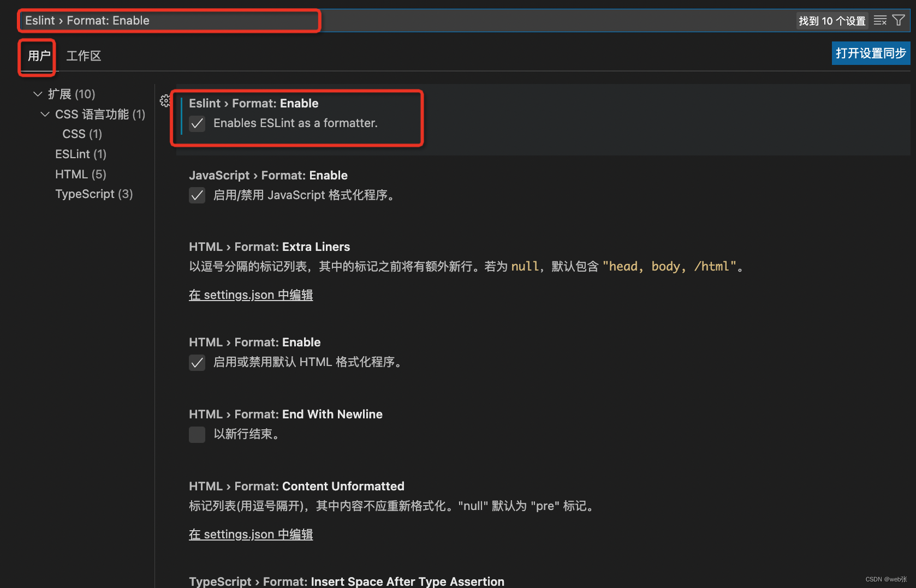Switch to the 工作区 settings tab

pyautogui.click(x=84, y=56)
